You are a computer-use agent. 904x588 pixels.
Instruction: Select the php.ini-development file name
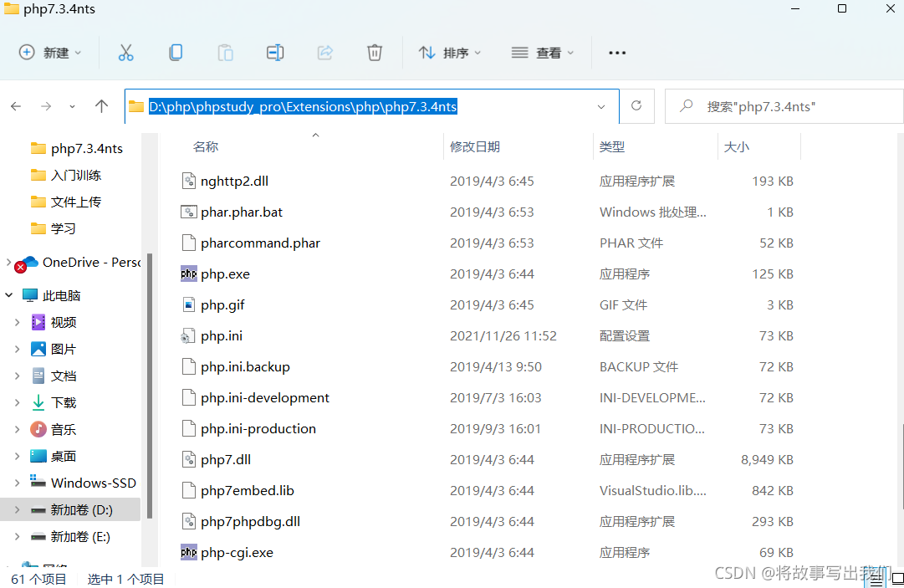pyautogui.click(x=265, y=398)
